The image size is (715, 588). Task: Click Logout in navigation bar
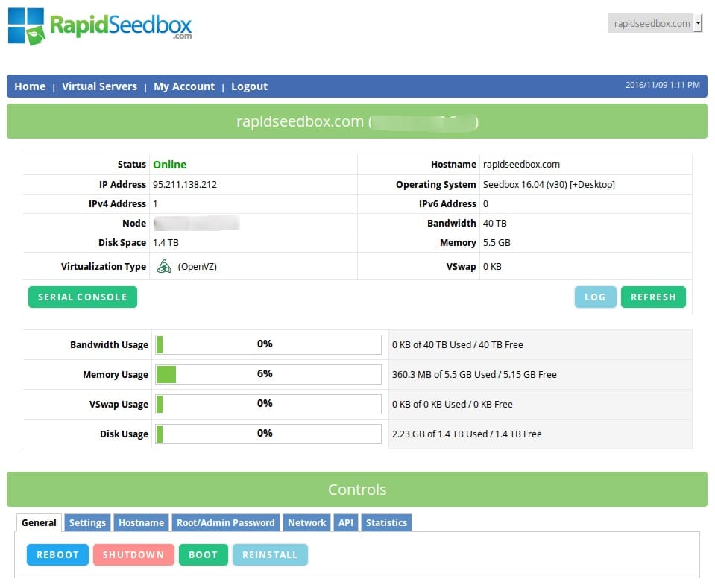pyautogui.click(x=249, y=86)
